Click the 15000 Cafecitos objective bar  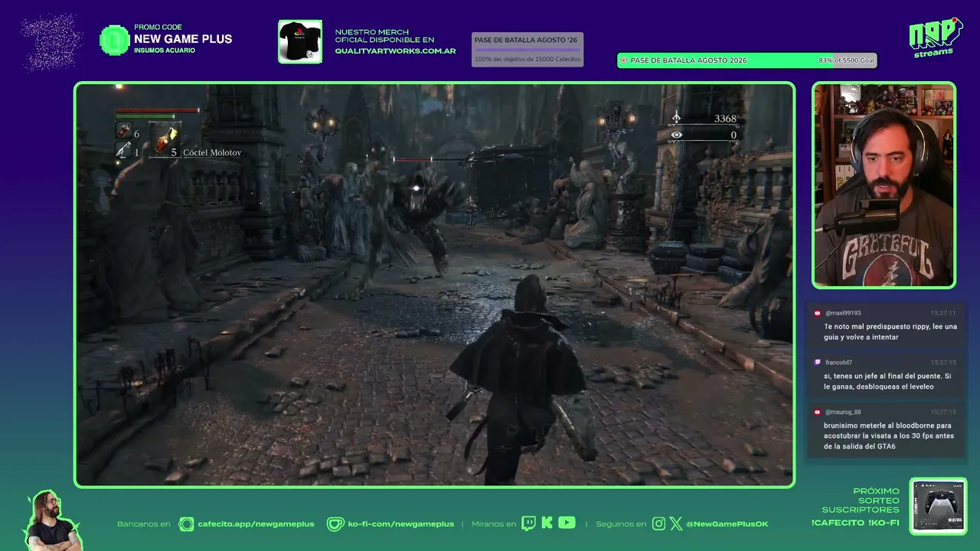tap(528, 50)
